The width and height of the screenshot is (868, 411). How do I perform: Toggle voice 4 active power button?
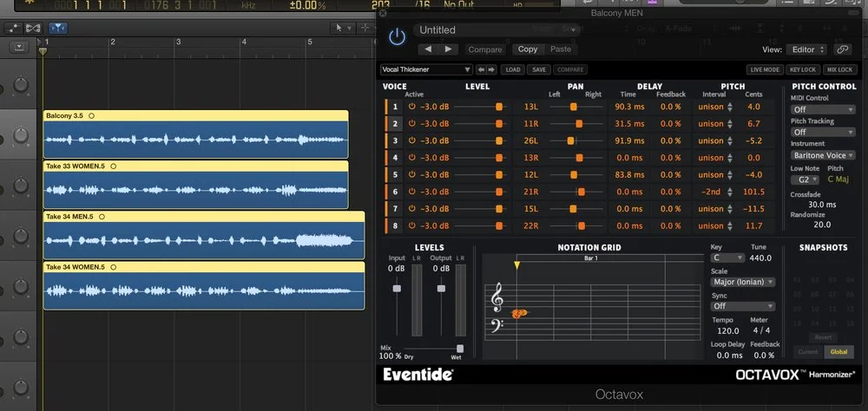(x=411, y=158)
